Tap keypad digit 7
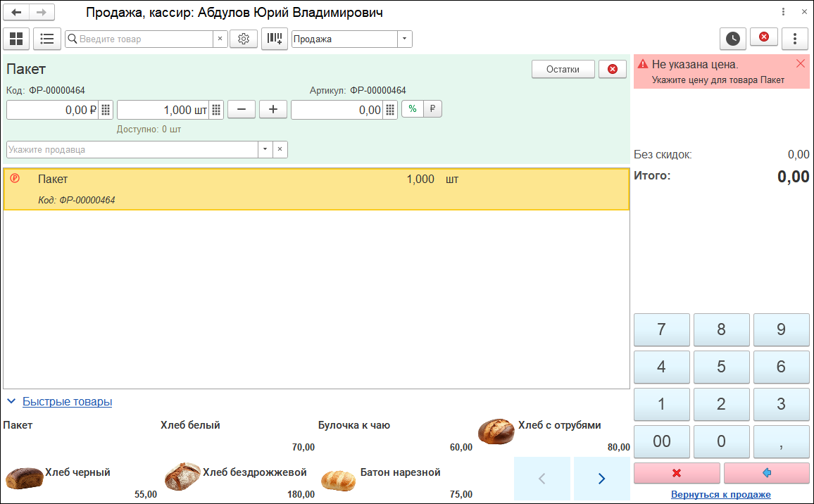This screenshot has width=814, height=504. pos(661,329)
